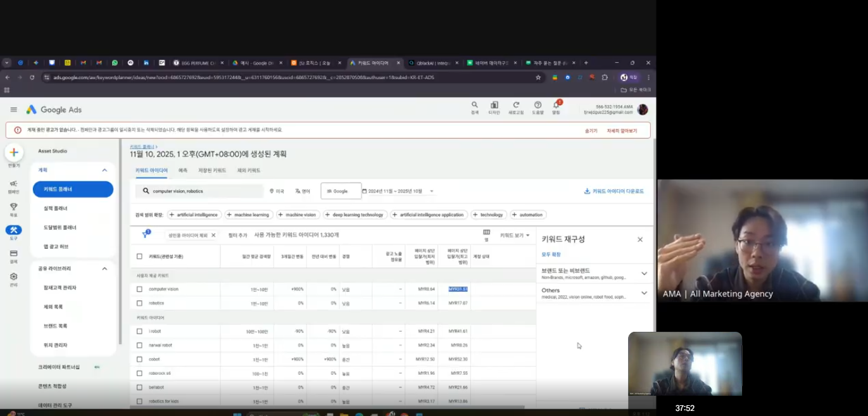
Task: Open the Help question-mark icon
Action: [538, 105]
